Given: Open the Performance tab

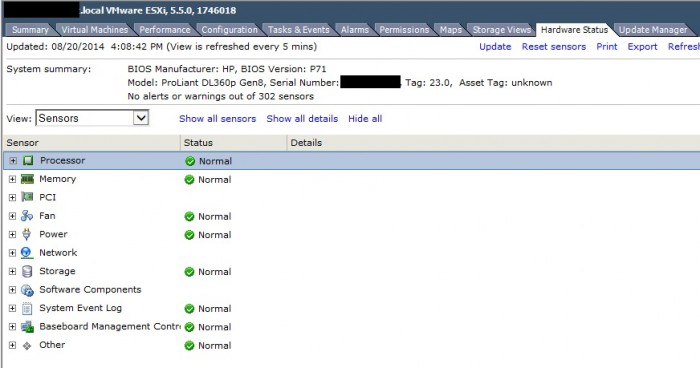Looking at the screenshot, I should [165, 30].
